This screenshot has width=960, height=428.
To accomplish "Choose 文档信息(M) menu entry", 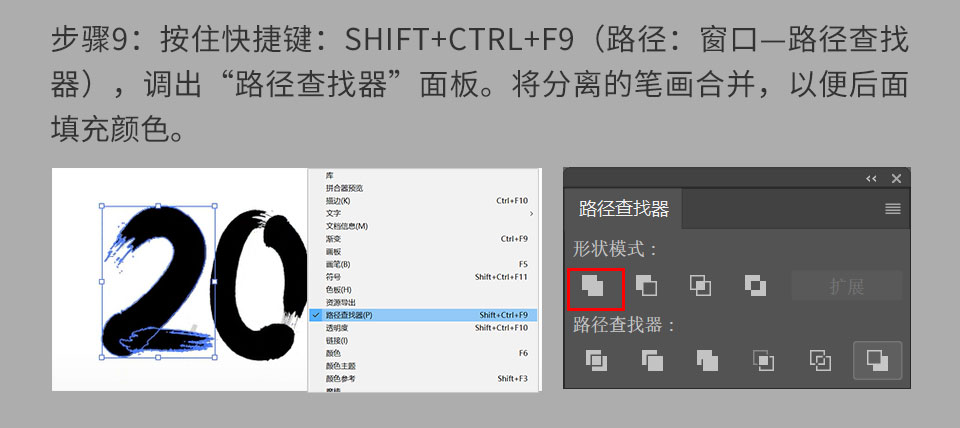I will pos(422,227).
